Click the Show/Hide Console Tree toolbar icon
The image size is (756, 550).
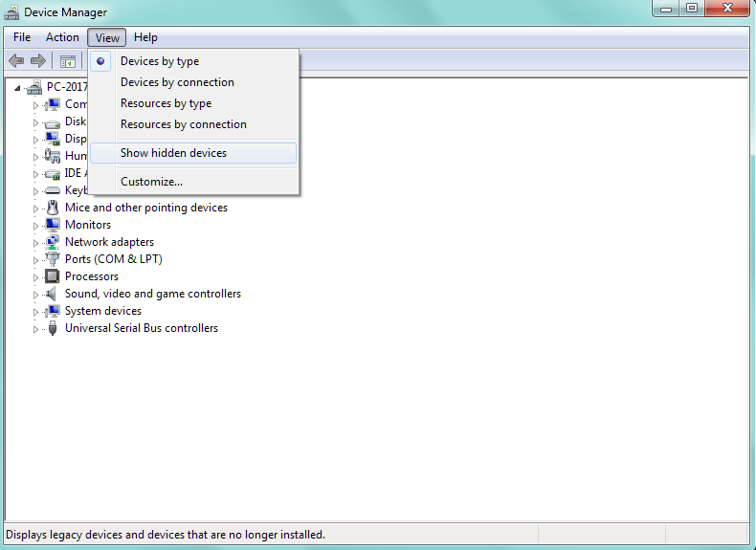[68, 61]
